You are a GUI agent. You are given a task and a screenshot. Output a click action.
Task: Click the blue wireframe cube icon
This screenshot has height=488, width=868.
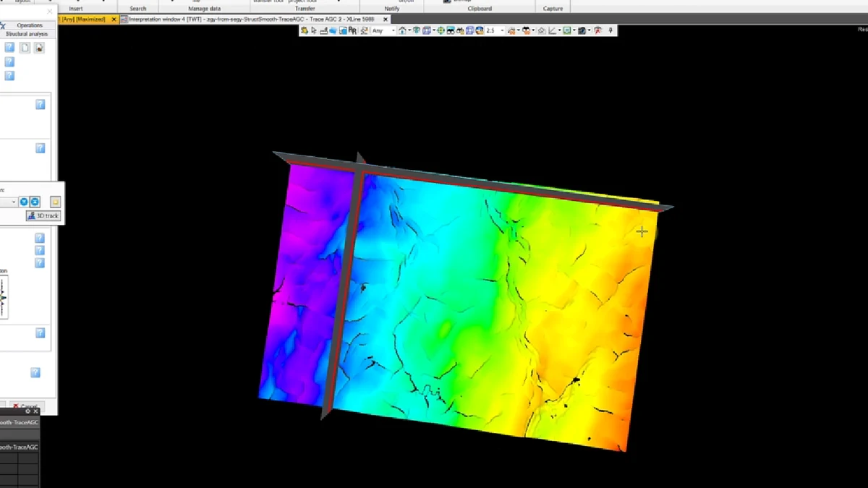(x=469, y=30)
